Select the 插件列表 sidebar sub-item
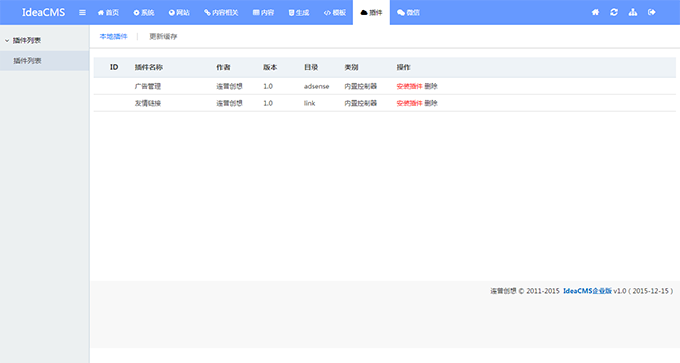The height and width of the screenshot is (363, 680). tap(45, 61)
